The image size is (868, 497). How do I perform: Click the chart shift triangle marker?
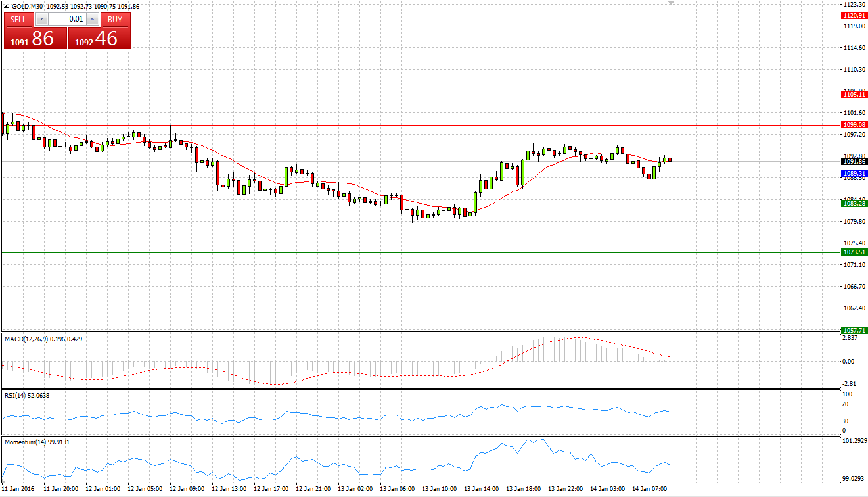click(671, 3)
